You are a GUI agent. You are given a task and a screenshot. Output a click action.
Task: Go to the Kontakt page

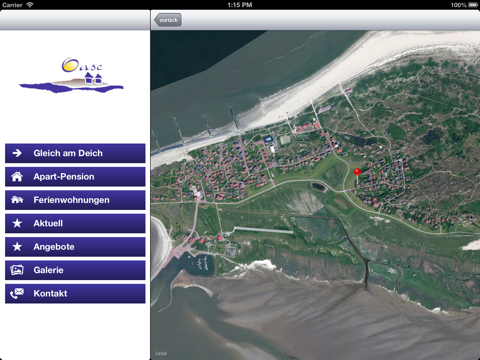tap(75, 294)
